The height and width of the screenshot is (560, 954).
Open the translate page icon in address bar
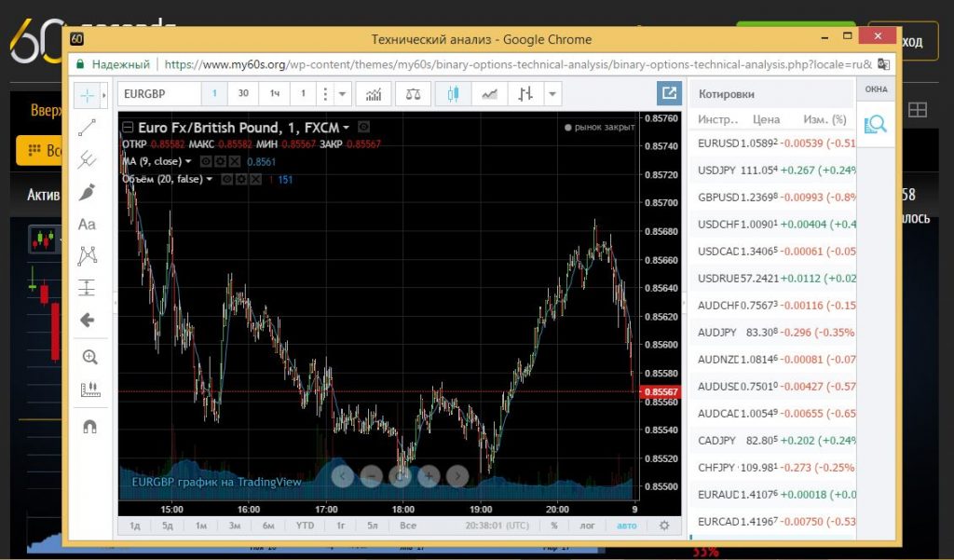pos(883,64)
